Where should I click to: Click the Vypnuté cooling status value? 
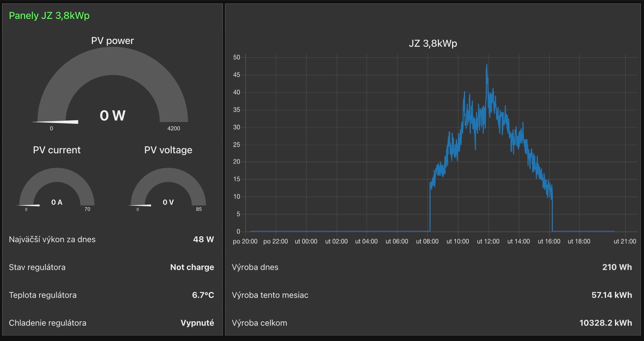pyautogui.click(x=197, y=323)
